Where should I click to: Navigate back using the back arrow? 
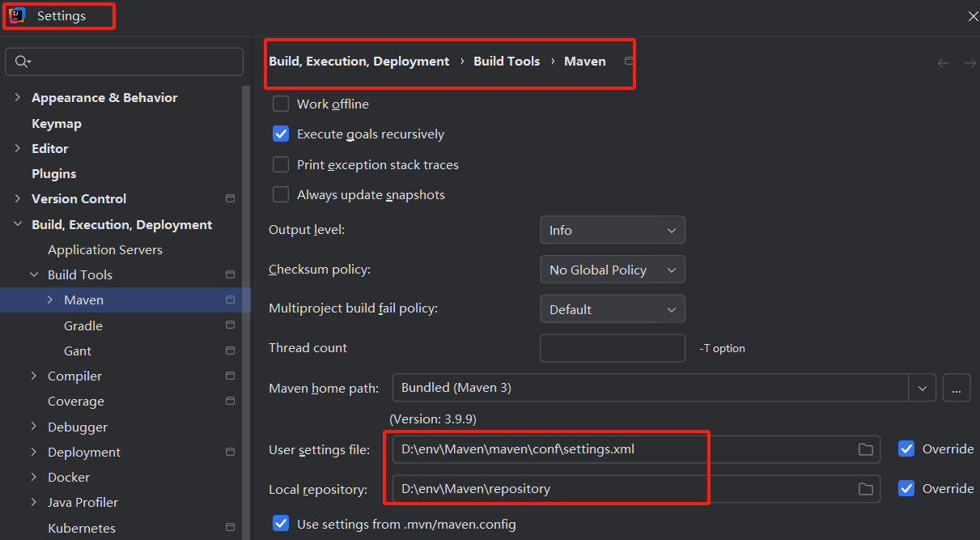pyautogui.click(x=943, y=62)
